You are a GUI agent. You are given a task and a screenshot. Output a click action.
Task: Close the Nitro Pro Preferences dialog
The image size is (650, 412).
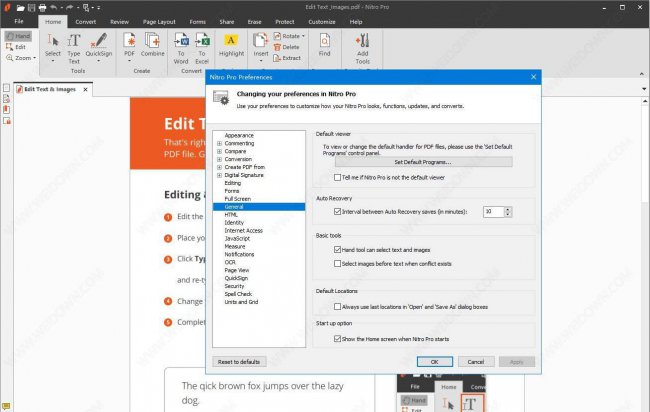[534, 77]
